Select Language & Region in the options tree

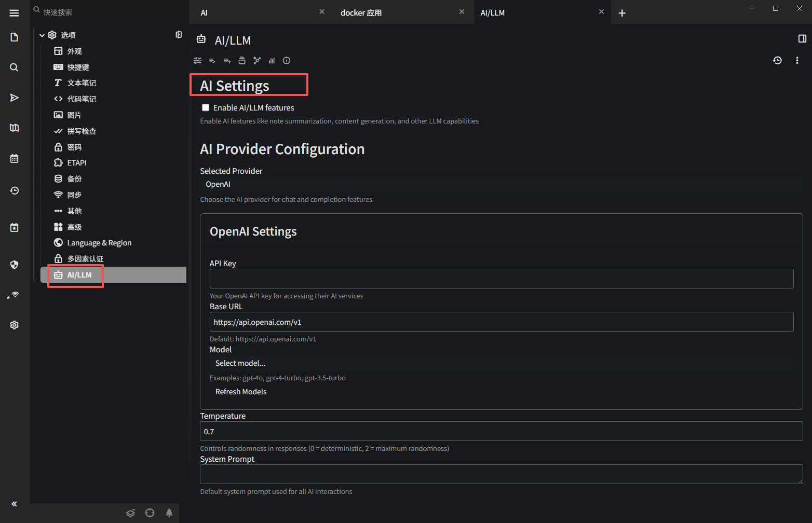[99, 243]
